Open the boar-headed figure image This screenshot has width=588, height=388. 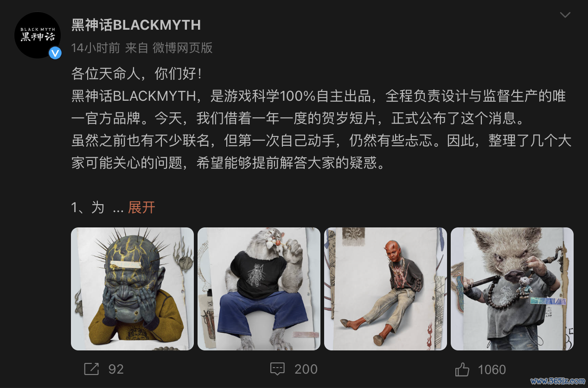click(x=512, y=289)
